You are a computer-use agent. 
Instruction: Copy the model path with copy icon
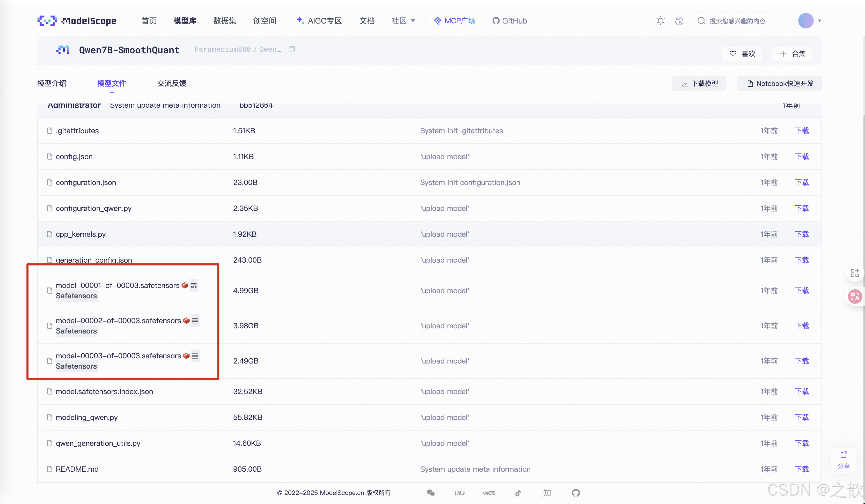click(291, 49)
